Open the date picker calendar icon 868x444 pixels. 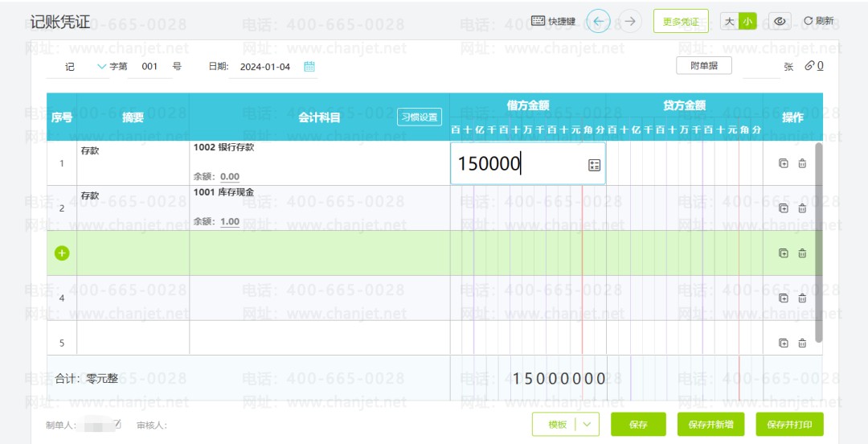(x=309, y=67)
